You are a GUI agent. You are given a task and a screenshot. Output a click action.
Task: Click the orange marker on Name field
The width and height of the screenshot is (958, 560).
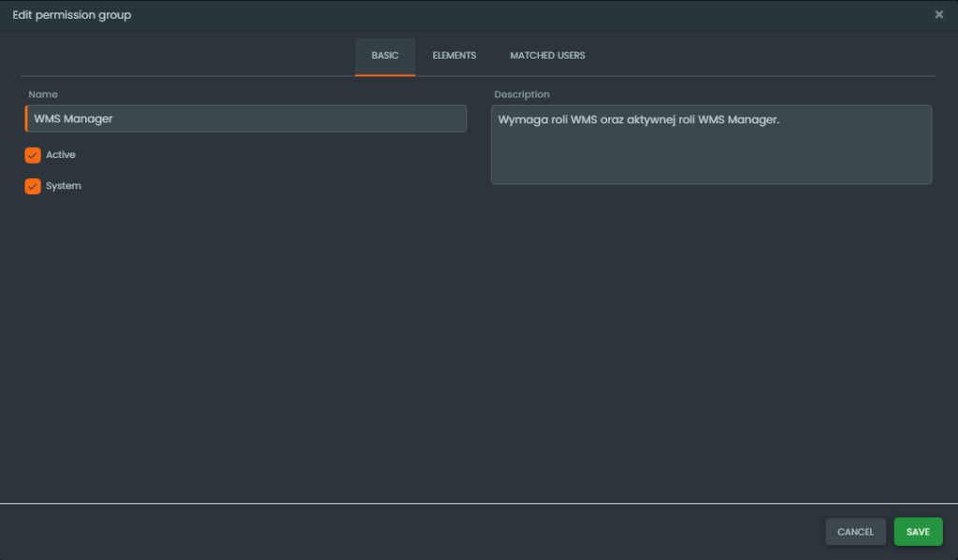tap(26, 119)
